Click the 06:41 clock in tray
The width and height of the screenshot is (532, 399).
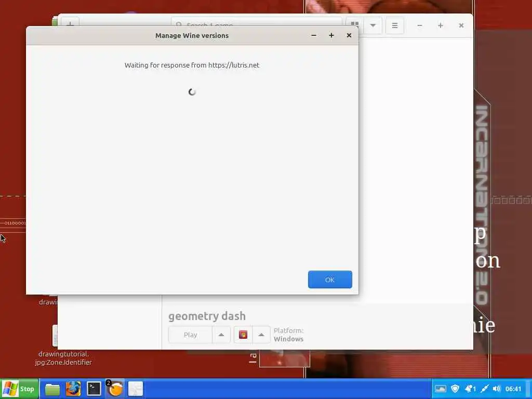(513, 389)
